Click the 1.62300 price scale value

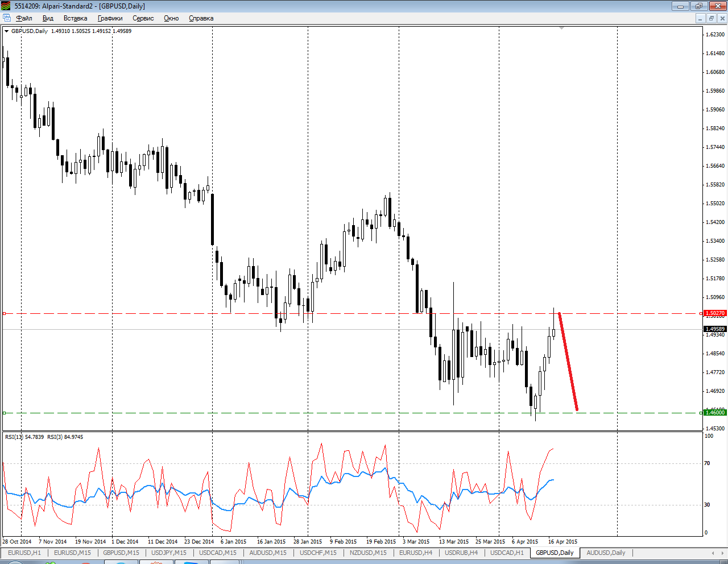pos(715,35)
